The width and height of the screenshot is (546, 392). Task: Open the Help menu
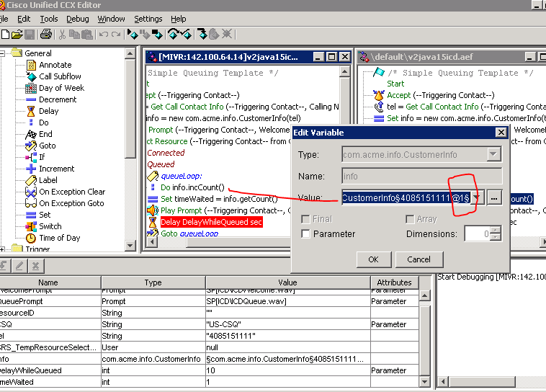(x=179, y=19)
